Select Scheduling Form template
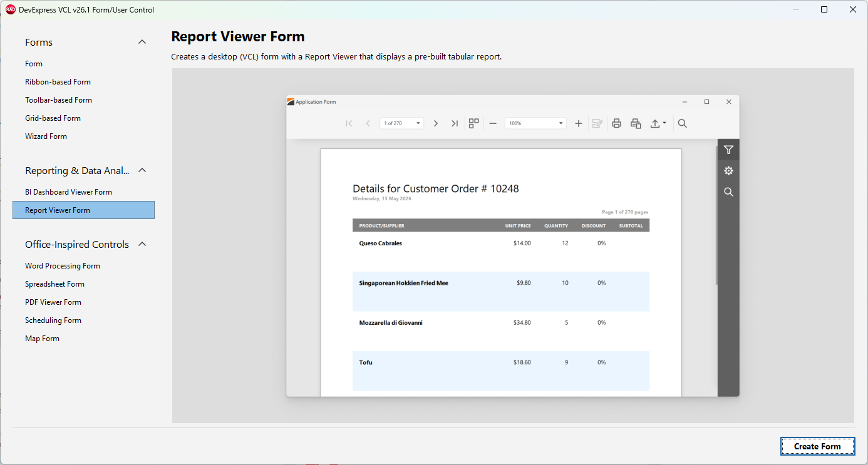 click(x=83, y=320)
